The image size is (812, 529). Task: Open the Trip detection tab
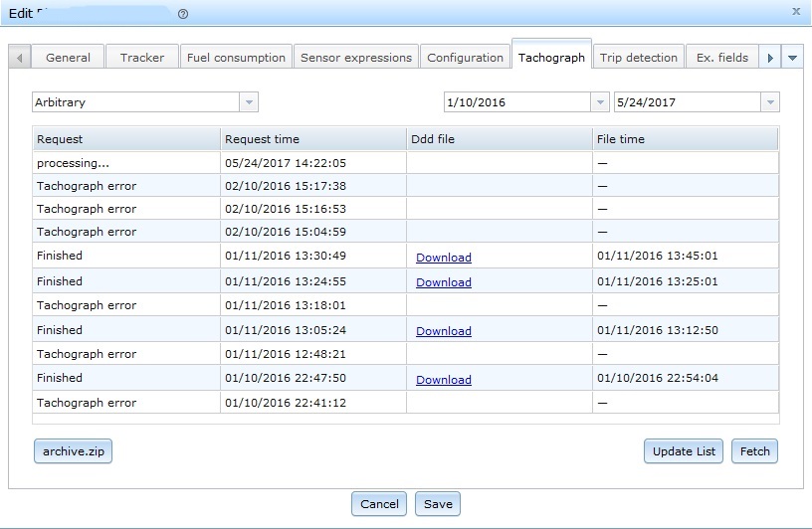point(639,58)
